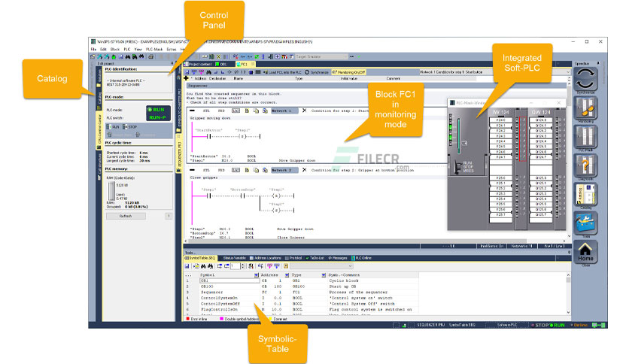Viewport: 629px width, 364px height.
Task: Click the magenta funnel filter icon in symbol toolbar
Action: pyautogui.click(x=269, y=265)
